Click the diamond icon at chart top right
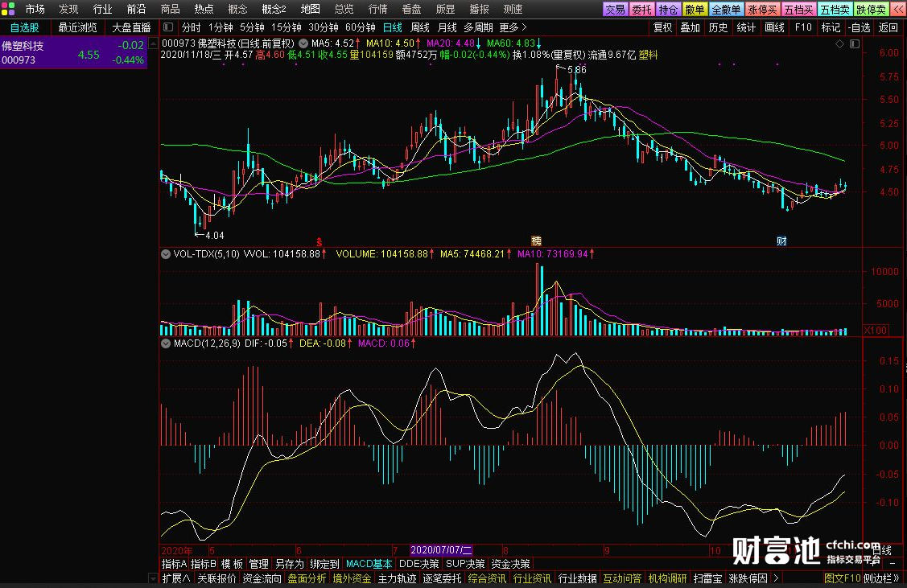Screen dimensions: 907x588 [840, 44]
